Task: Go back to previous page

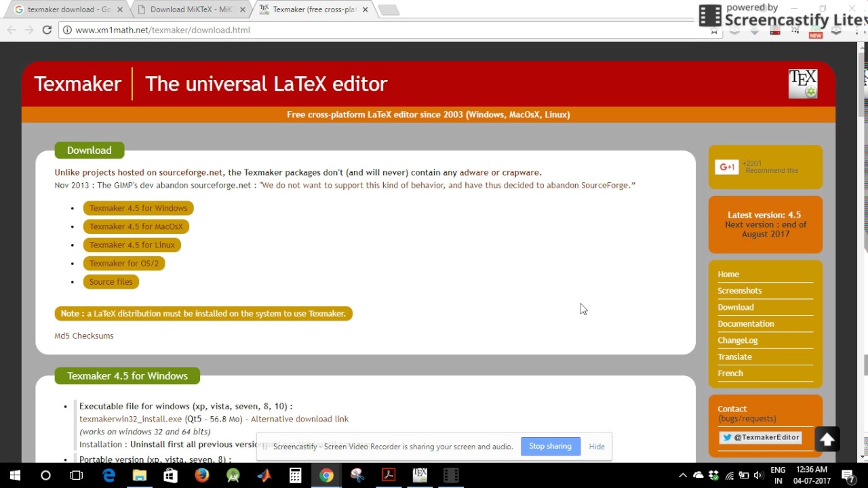Action: (x=12, y=30)
